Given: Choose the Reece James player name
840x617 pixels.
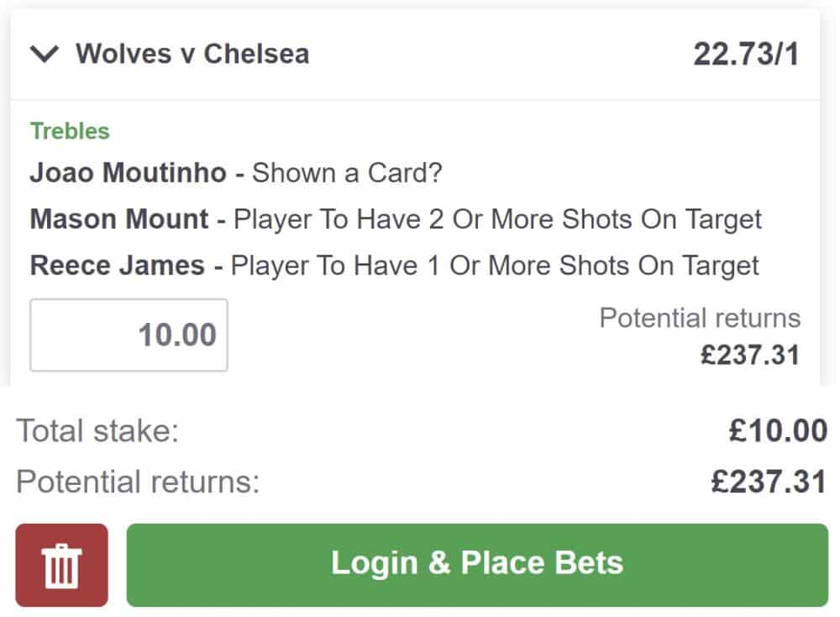Looking at the screenshot, I should click(118, 266).
